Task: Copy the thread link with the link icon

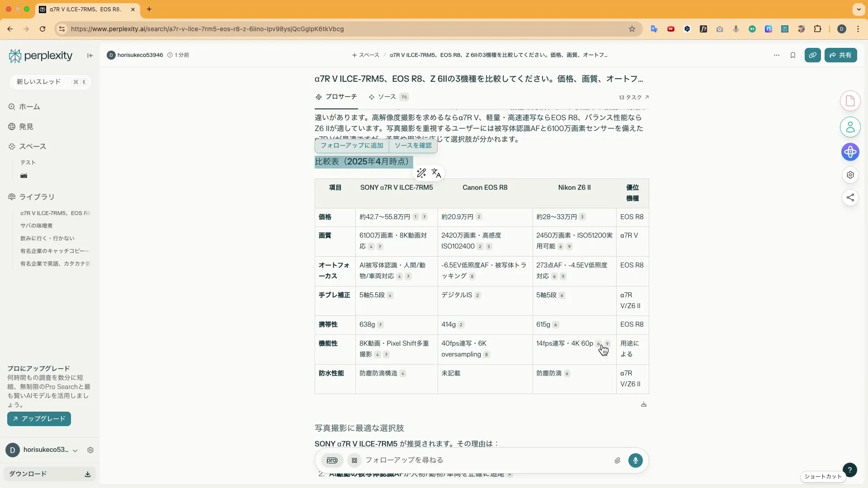Action: [813, 55]
